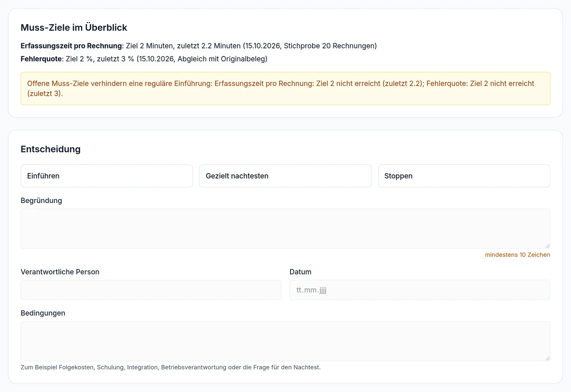Click into the Verantwortliche Person field

tap(151, 290)
